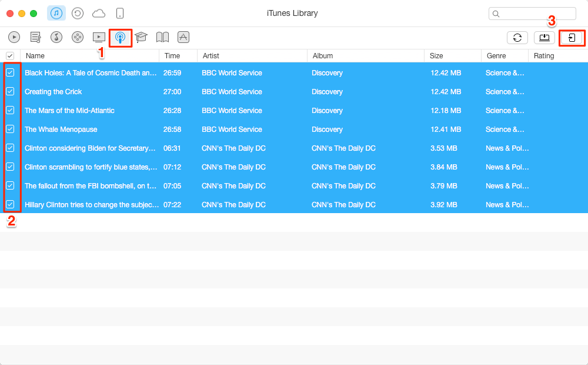Select 'The Whale Menopause' title
588x365 pixels.
click(x=61, y=129)
